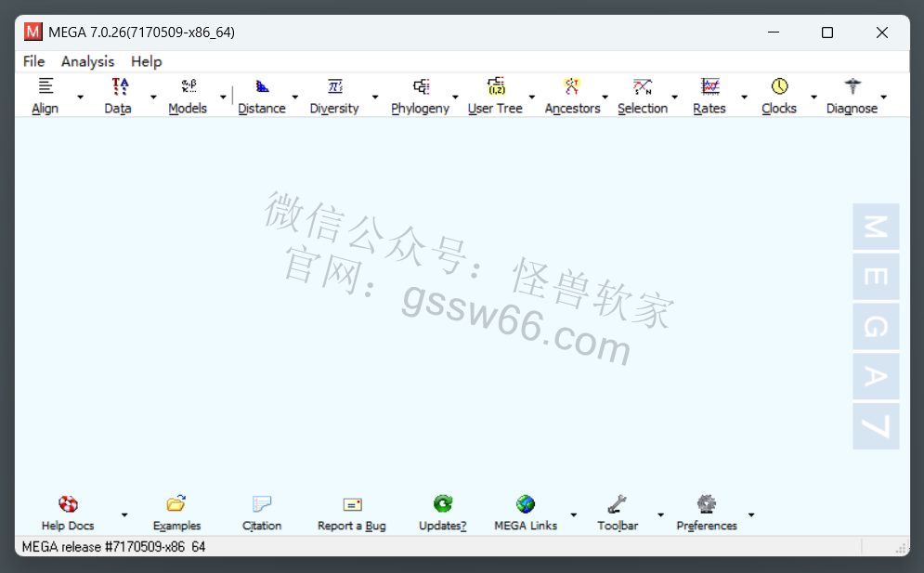This screenshot has width=924, height=573.
Task: Expand the Help Docs dropdown arrow
Action: pyautogui.click(x=124, y=514)
